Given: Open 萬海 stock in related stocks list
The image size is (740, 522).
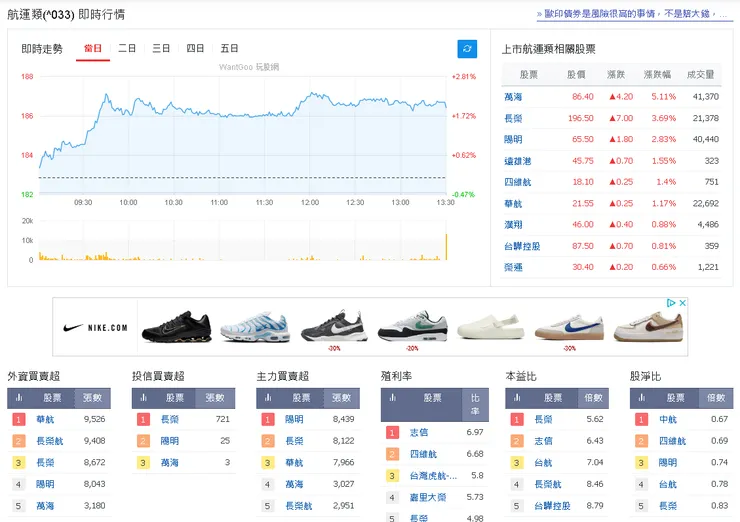Looking at the screenshot, I should coord(513,97).
